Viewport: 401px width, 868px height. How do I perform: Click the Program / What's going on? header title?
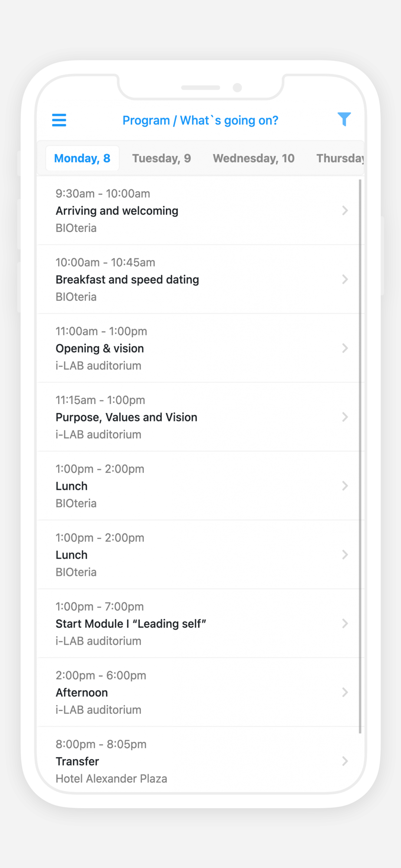point(200,120)
